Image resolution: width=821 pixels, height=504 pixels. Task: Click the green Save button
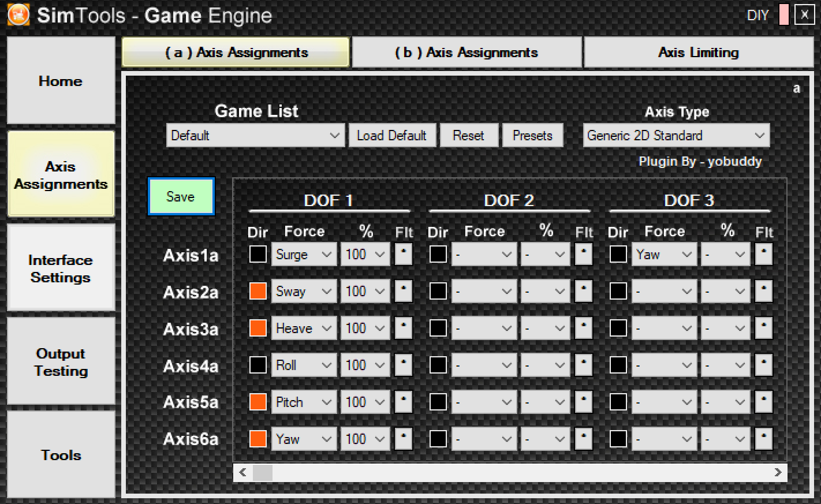click(181, 196)
